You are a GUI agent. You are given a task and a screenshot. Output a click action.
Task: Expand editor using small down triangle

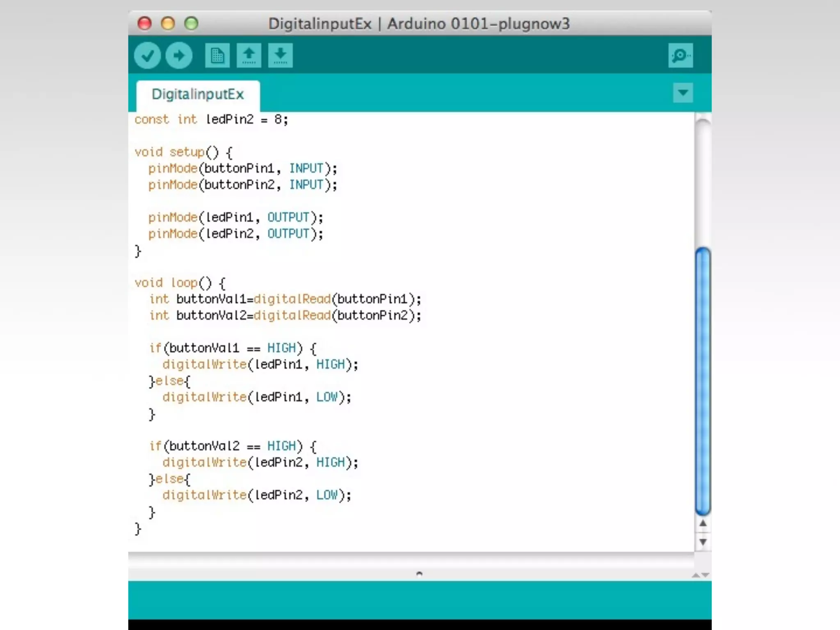705,575
